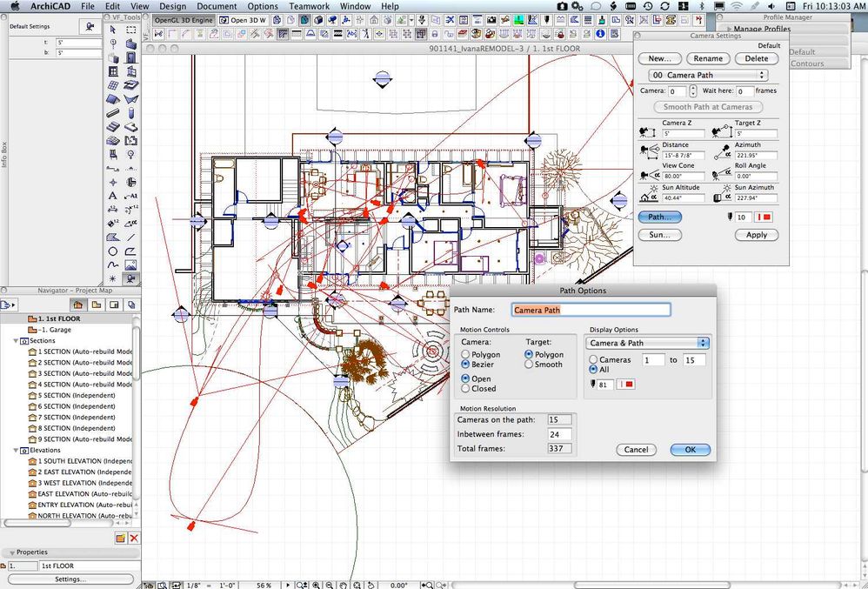
Task: Choose Bezier for Camera motion
Action: click(465, 365)
